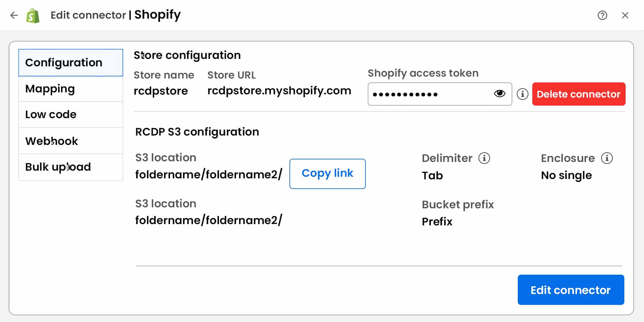This screenshot has width=644, height=322.
Task: Click the Copy link button
Action: (x=327, y=174)
